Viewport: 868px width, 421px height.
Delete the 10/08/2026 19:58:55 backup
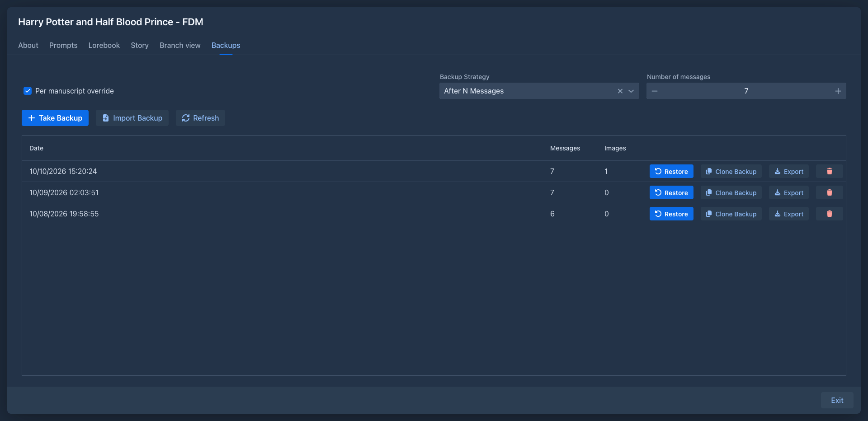click(x=829, y=214)
